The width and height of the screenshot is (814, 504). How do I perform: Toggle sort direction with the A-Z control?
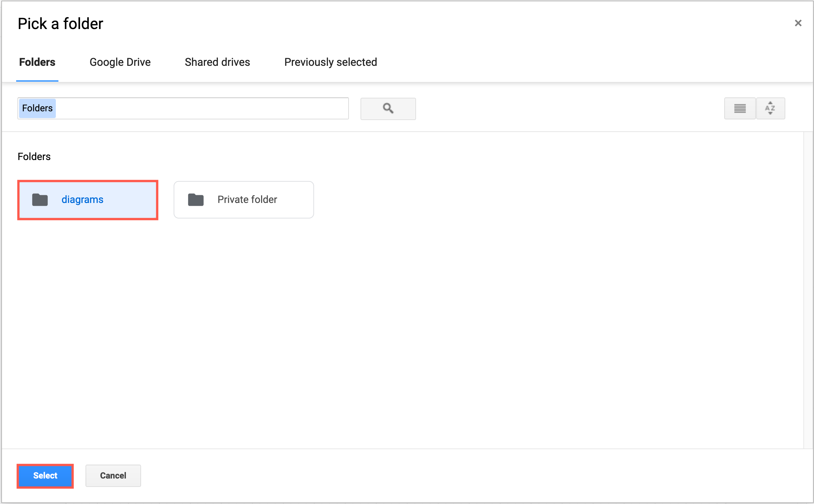(770, 108)
